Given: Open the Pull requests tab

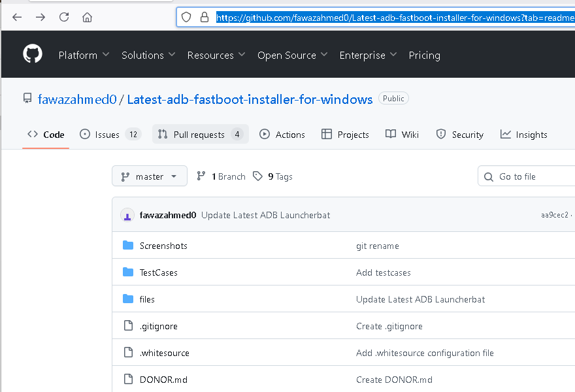Looking at the screenshot, I should (200, 135).
